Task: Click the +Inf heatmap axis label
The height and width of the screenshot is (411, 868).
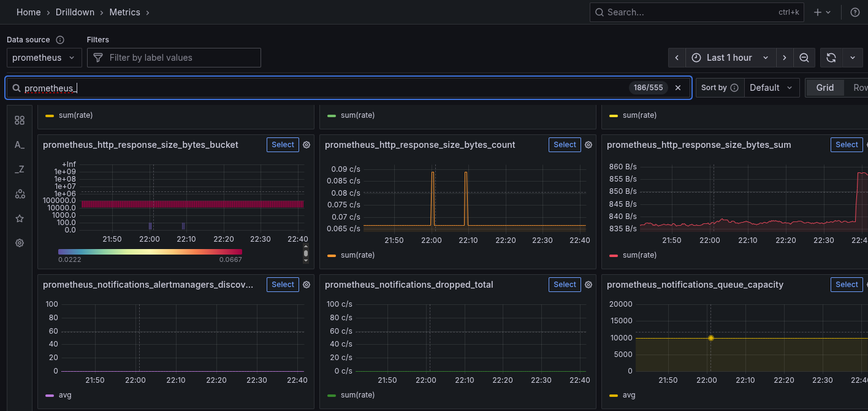Action: pyautogui.click(x=69, y=164)
